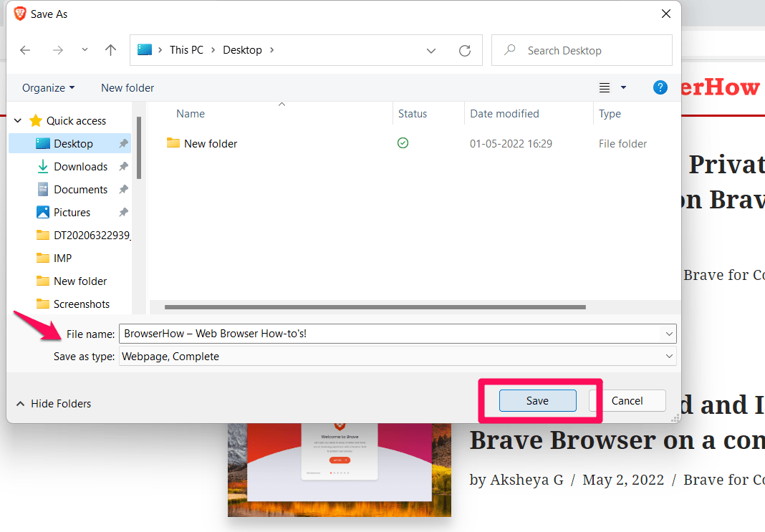Click the Cancel button
Image resolution: width=765 pixels, height=532 pixels.
(x=627, y=401)
